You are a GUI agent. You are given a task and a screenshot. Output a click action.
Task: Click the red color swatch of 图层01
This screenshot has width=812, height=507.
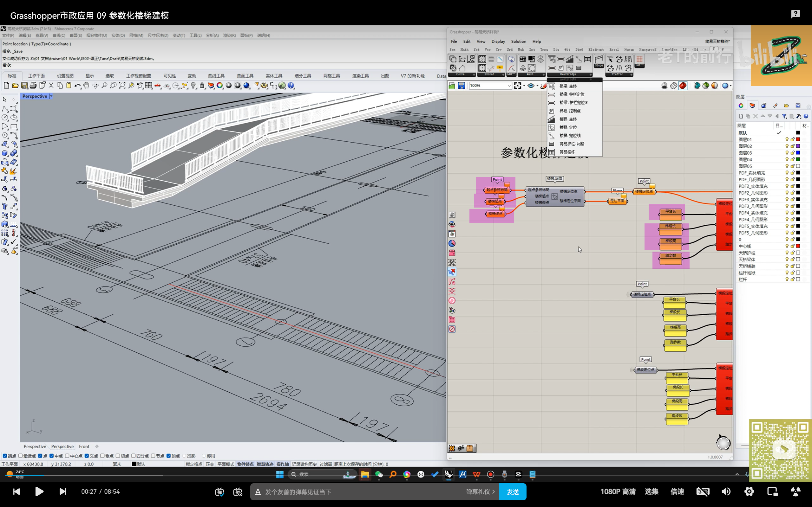[798, 139]
